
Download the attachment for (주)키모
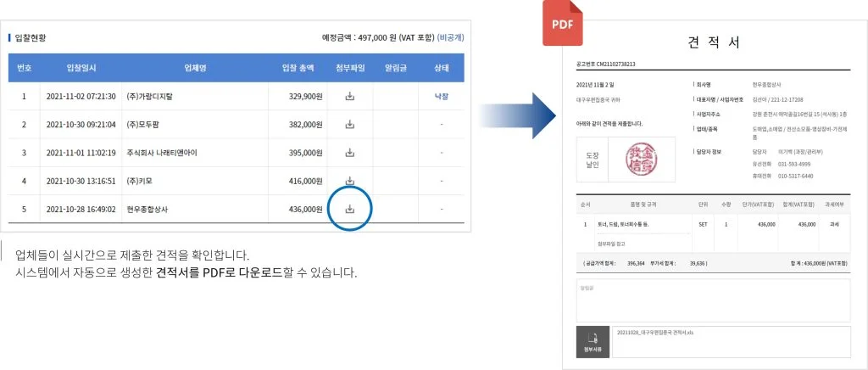(x=349, y=181)
